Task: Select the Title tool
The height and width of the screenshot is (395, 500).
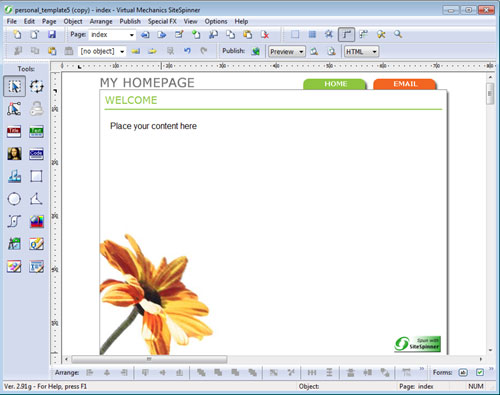Action: tap(14, 131)
